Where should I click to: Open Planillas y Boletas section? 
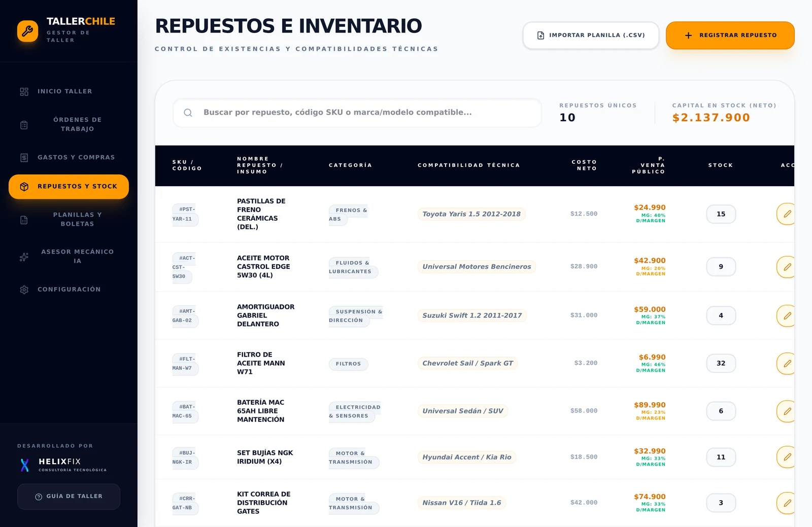[69, 219]
